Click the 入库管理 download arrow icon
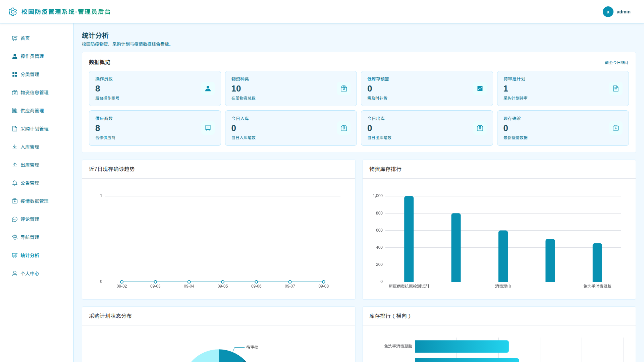Screen dimensions: 644x362 click(15, 147)
